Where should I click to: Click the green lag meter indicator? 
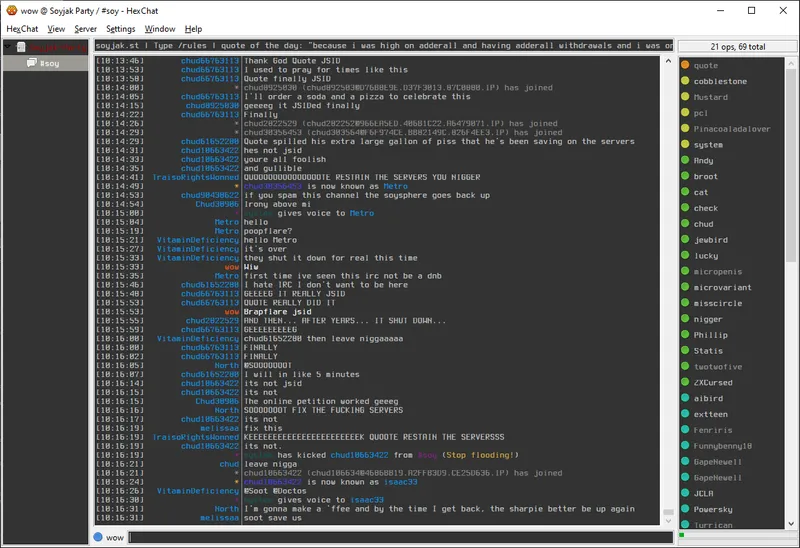click(x=682, y=535)
